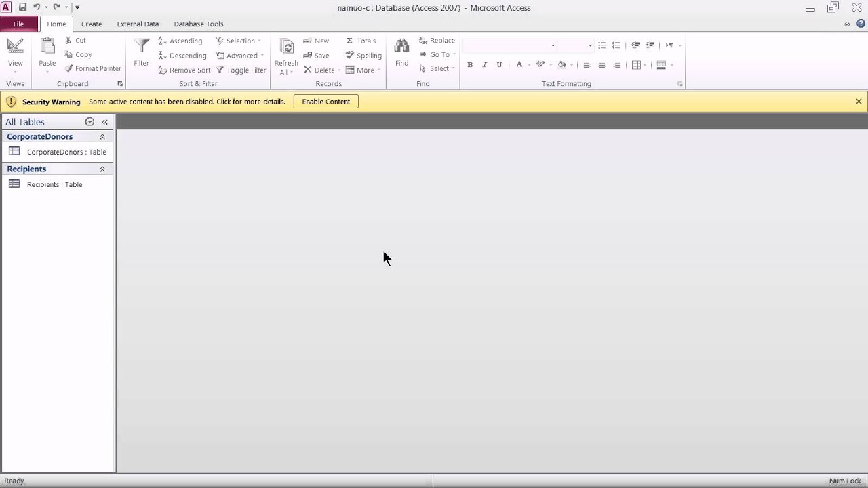The image size is (868, 488).
Task: Click the numbered list icon
Action: [x=616, y=45]
